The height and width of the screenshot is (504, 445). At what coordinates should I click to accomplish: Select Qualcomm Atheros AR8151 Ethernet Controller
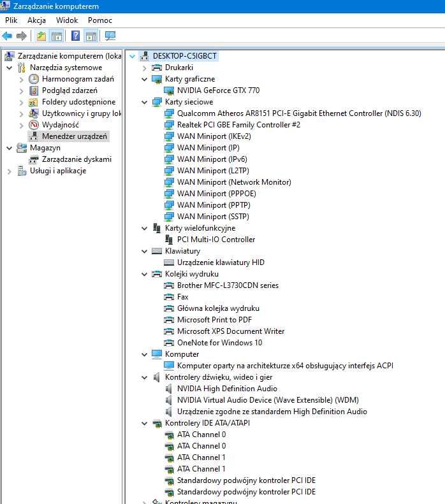coord(299,113)
